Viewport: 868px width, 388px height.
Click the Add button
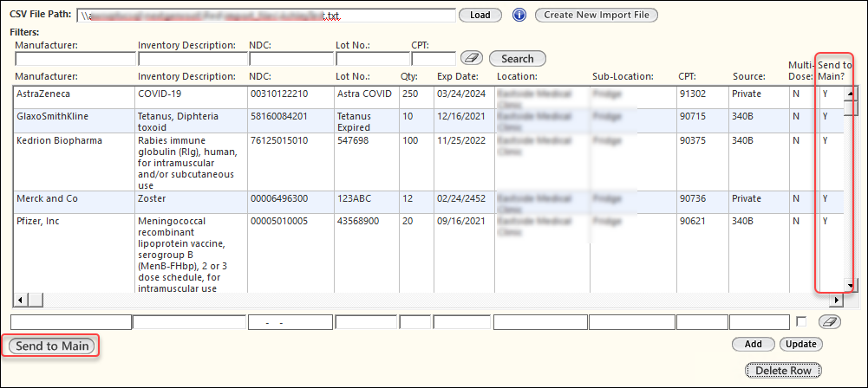(x=753, y=344)
